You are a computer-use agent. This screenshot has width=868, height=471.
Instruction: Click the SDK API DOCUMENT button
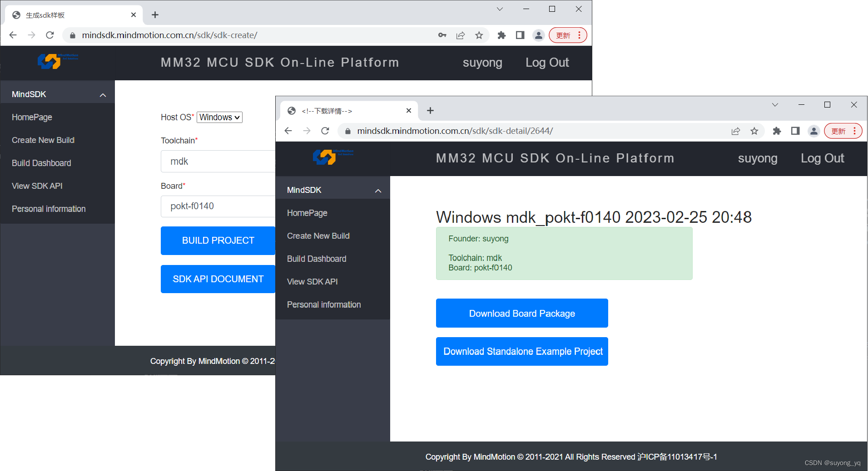coord(218,279)
